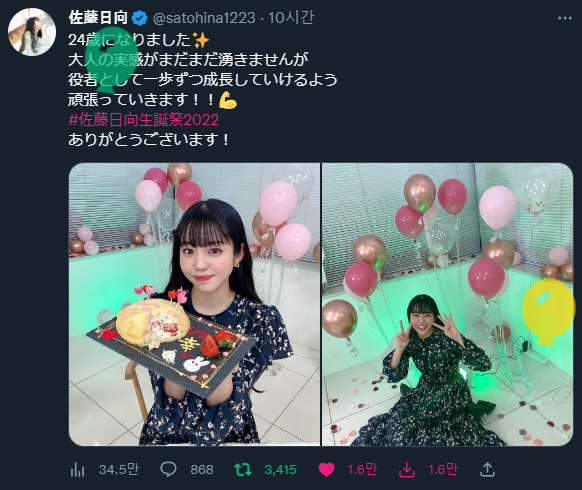Open hashtag #佐藤日向生誕祭2022 link

144,120
